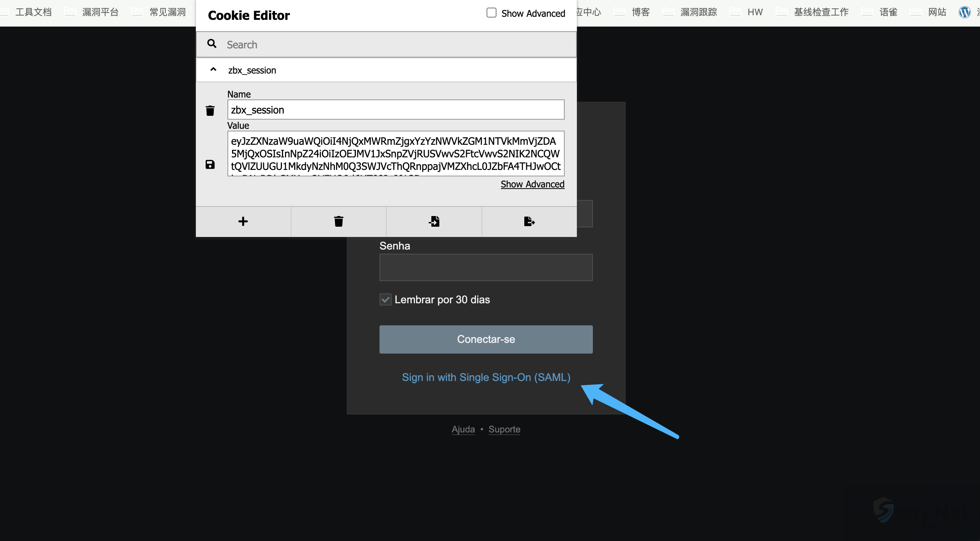Click the Export cookies icon
980x541 pixels.
529,221
